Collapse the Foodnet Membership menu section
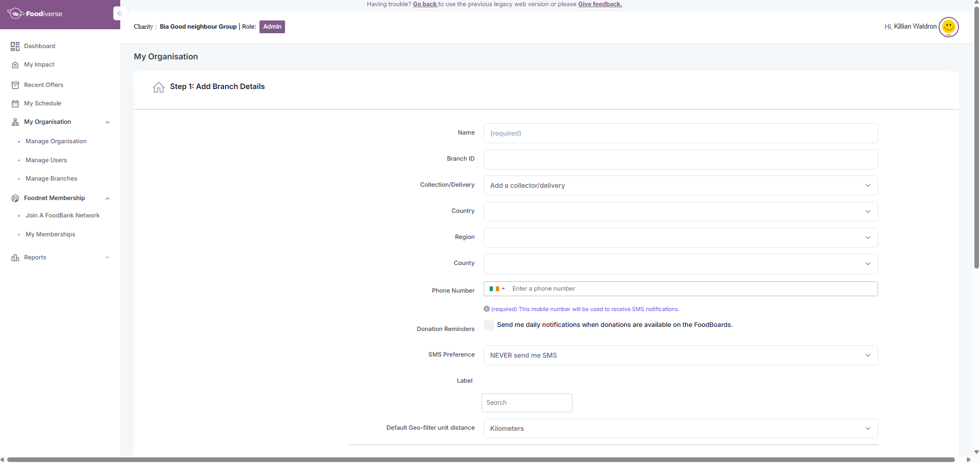The height and width of the screenshot is (463, 980). tap(107, 199)
